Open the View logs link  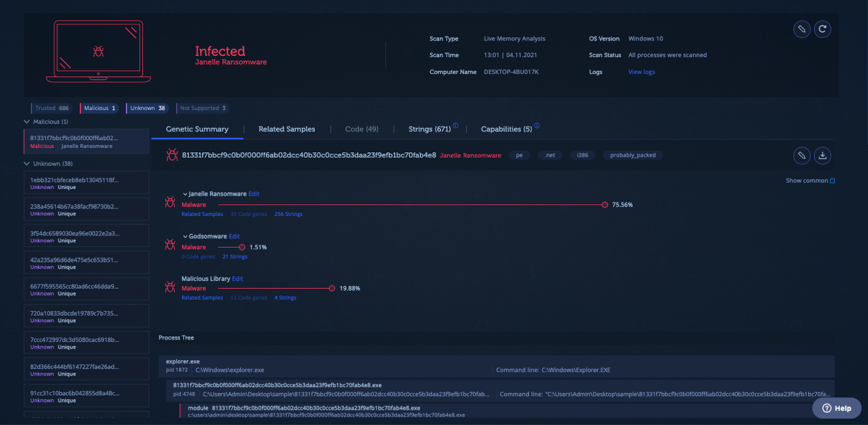pos(641,72)
